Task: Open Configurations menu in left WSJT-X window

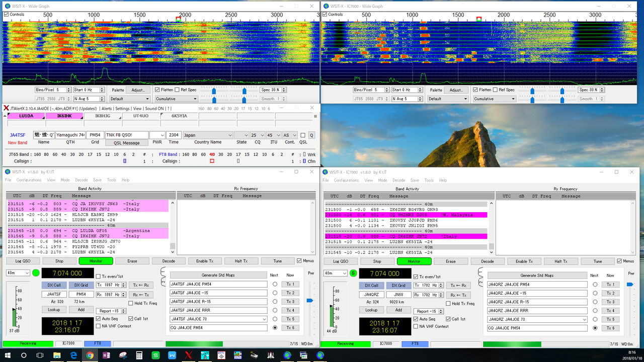Action: pos(29,180)
